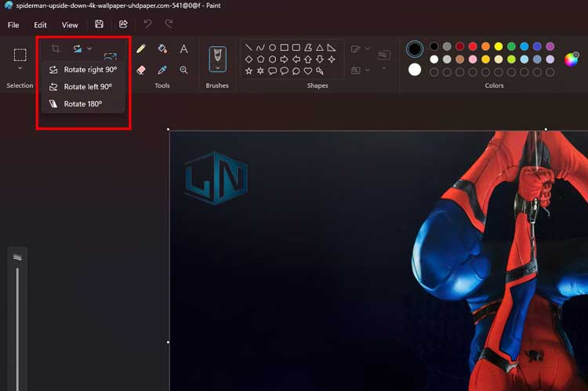This screenshot has width=588, height=391.
Task: Click the Save icon
Action: [x=99, y=24]
